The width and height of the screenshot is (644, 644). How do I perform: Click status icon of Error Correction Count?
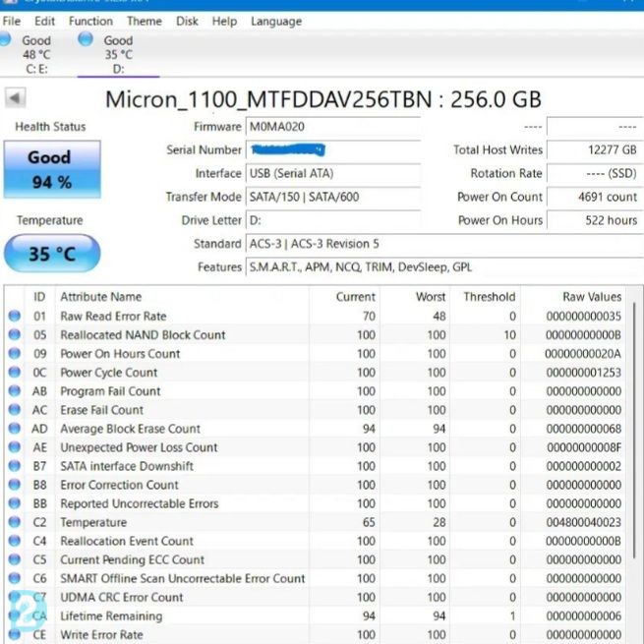(x=15, y=485)
